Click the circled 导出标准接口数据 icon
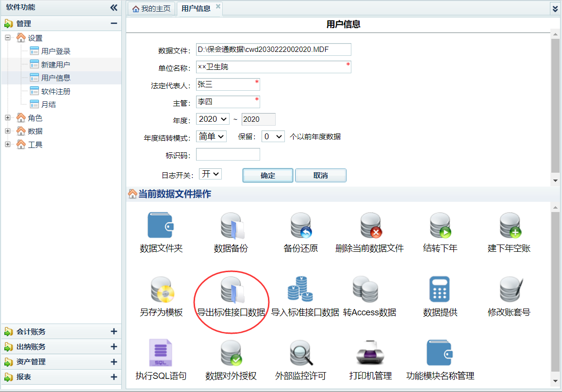This screenshot has height=392, width=562. (231, 294)
